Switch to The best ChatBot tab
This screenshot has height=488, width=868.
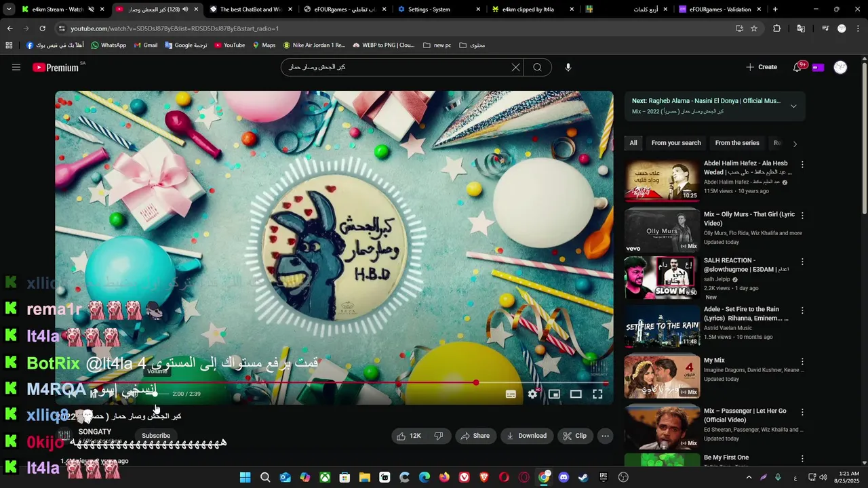coord(251,9)
